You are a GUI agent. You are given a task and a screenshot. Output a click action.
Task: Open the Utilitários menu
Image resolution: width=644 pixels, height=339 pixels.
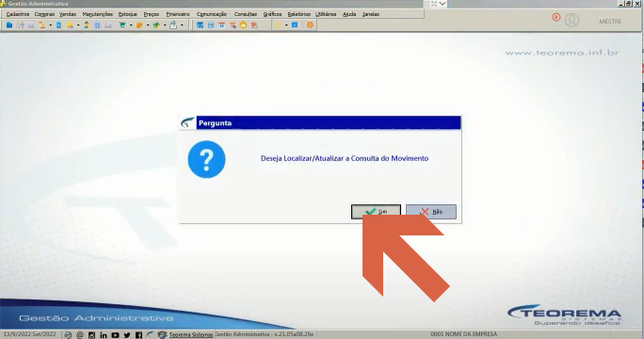tap(326, 14)
